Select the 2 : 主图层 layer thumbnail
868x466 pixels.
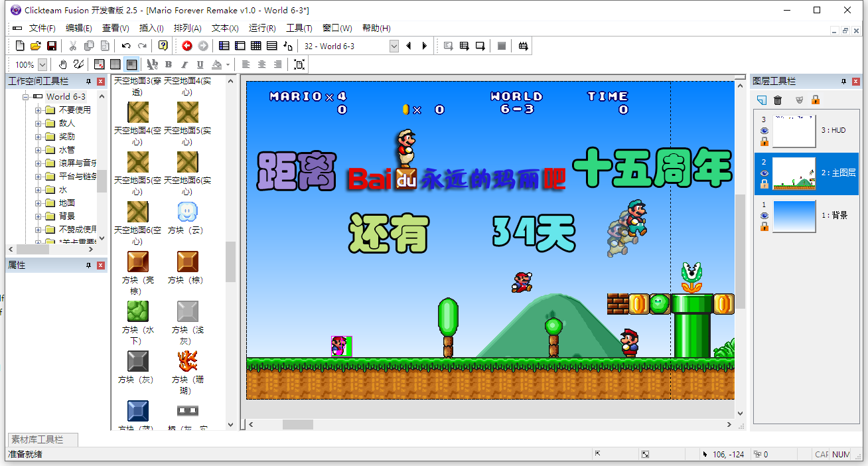pyautogui.click(x=794, y=174)
